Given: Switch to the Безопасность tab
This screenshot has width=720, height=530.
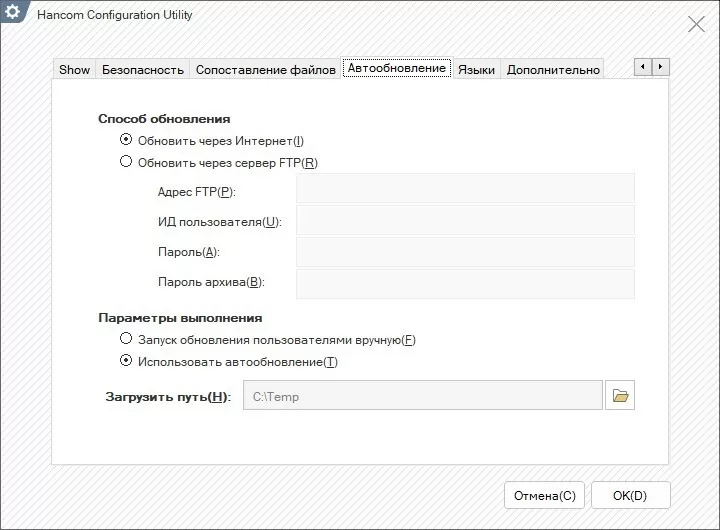Looking at the screenshot, I should tap(143, 69).
